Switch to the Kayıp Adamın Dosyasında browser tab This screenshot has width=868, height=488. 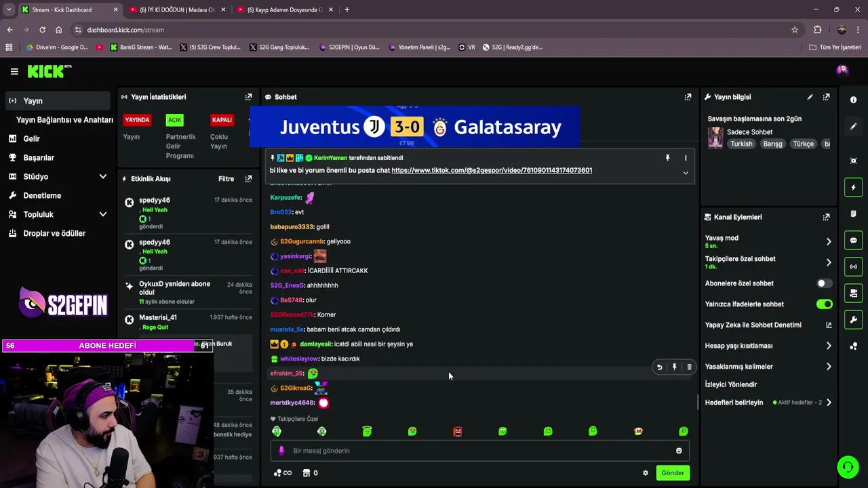tap(284, 9)
